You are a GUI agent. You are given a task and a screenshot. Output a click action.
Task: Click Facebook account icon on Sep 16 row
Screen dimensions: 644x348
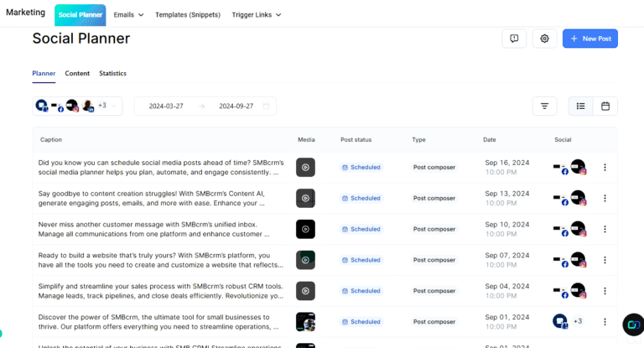tap(561, 168)
